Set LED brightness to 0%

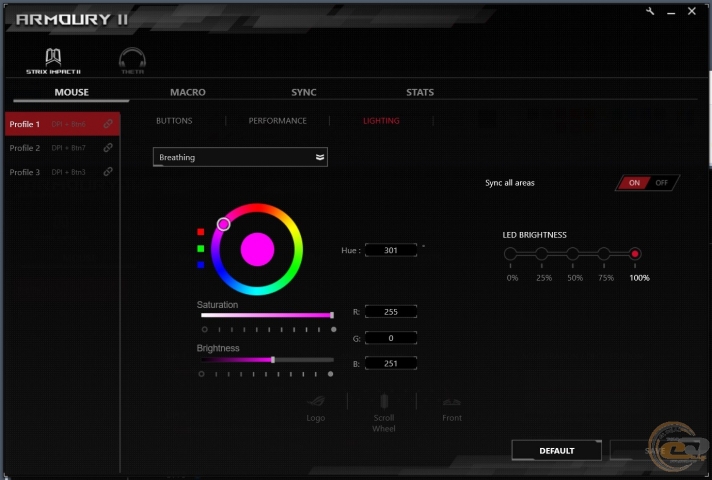(x=510, y=253)
